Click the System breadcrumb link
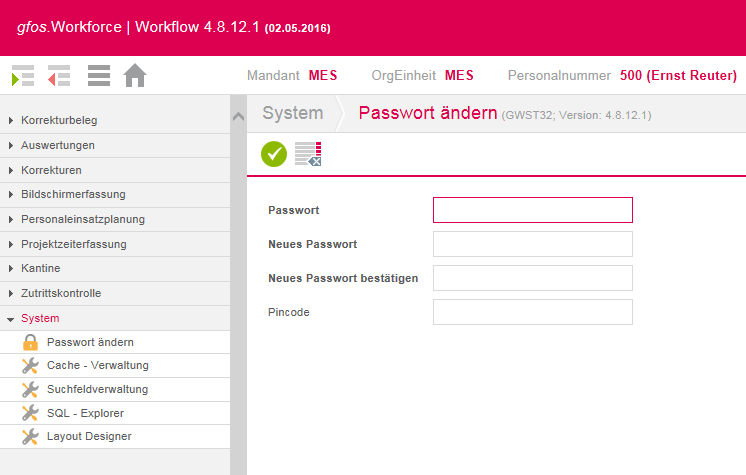746x475 pixels. click(x=293, y=113)
